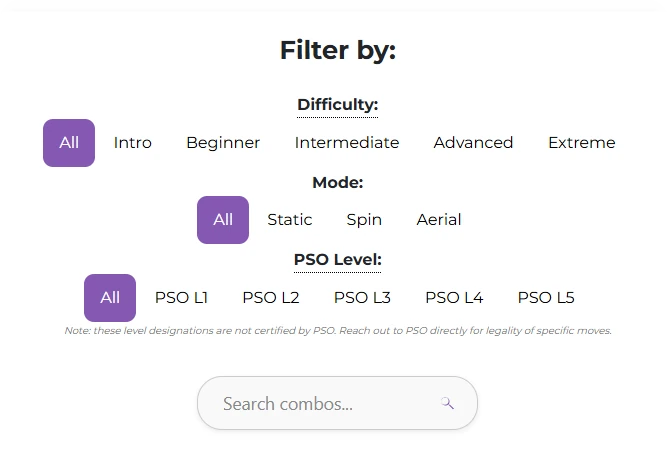
Task: Select the Intro difficulty filter
Action: pyautogui.click(x=133, y=143)
